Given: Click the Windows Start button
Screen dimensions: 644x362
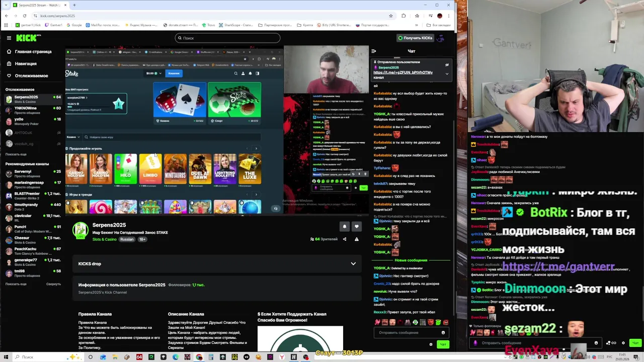Looking at the screenshot, I should tap(6, 357).
